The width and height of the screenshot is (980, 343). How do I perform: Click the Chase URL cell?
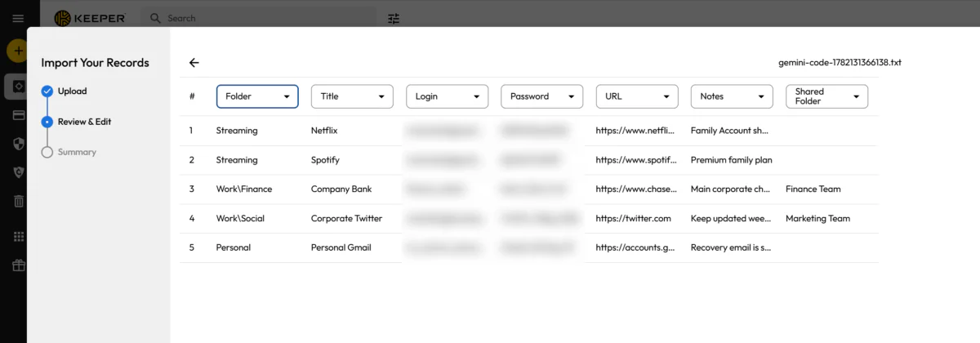tap(636, 189)
